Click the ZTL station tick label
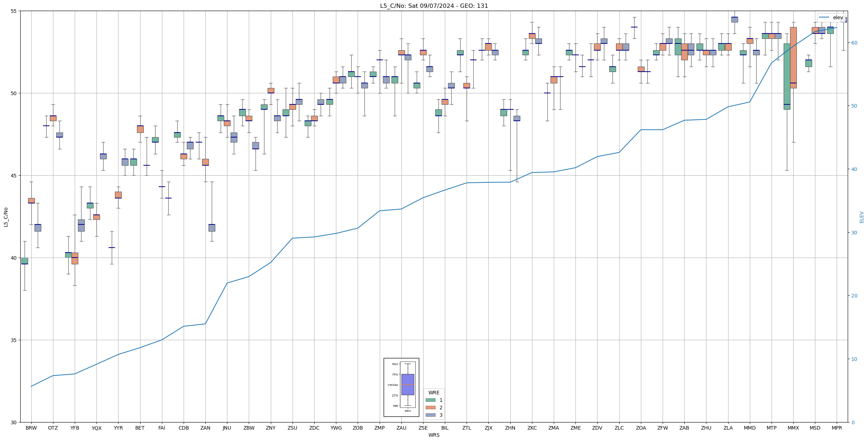The height and width of the screenshot is (441, 868). point(467,428)
